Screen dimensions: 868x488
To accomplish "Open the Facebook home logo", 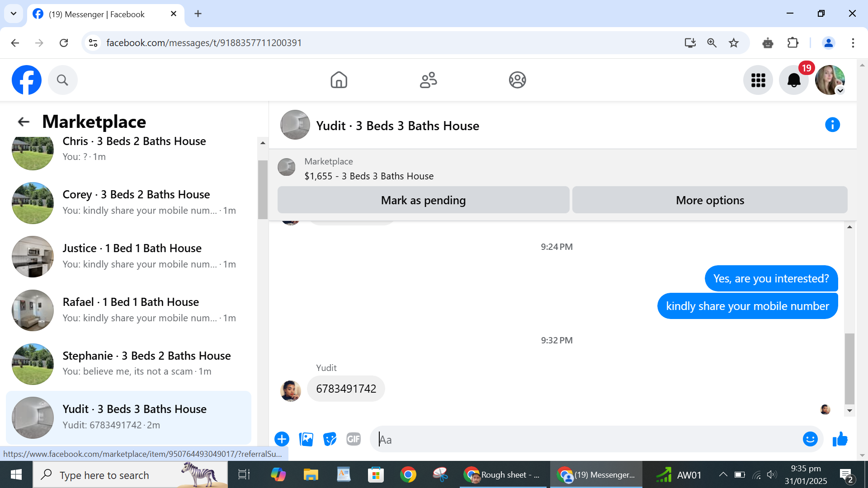I will [27, 80].
